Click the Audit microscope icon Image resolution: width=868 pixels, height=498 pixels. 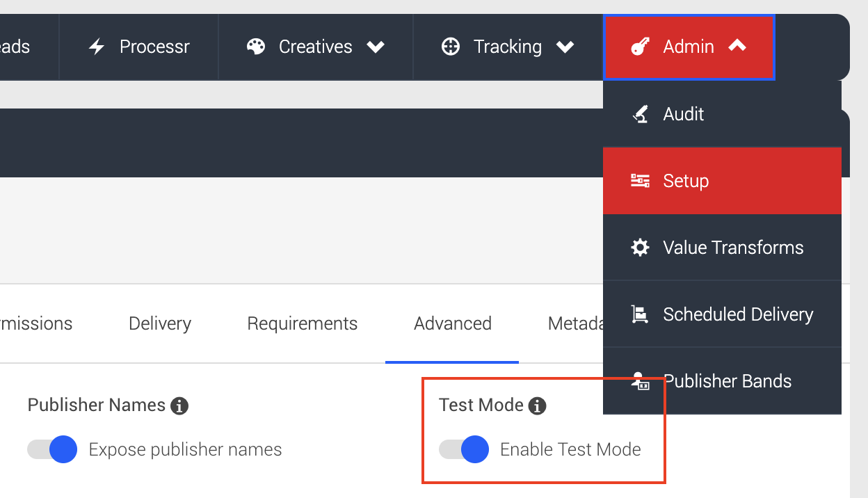click(640, 114)
